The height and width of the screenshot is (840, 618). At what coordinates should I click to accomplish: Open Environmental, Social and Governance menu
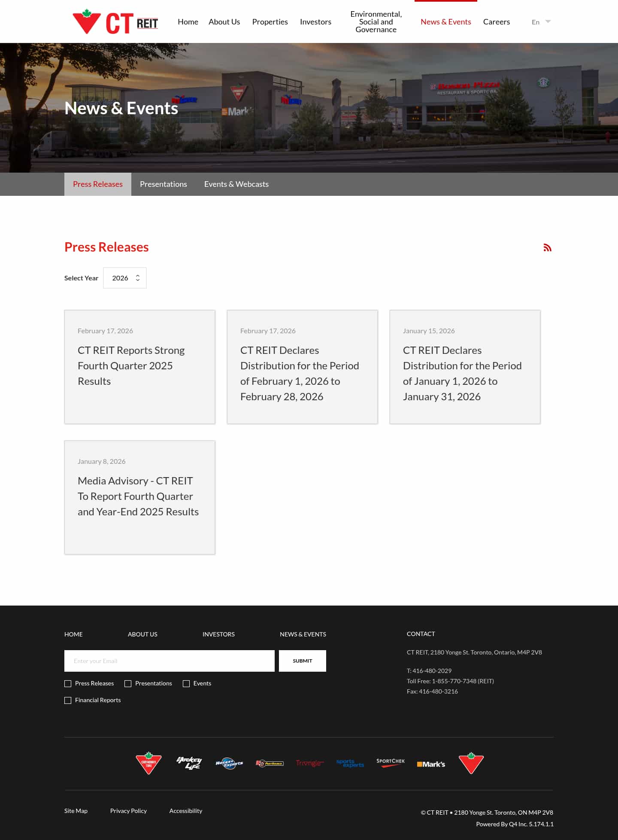point(376,22)
